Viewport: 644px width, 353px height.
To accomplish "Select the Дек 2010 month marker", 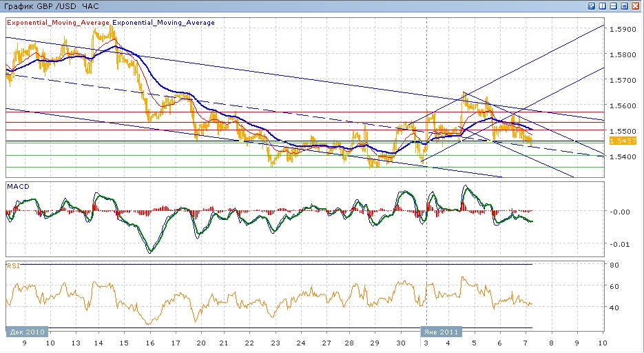I will click(x=27, y=332).
